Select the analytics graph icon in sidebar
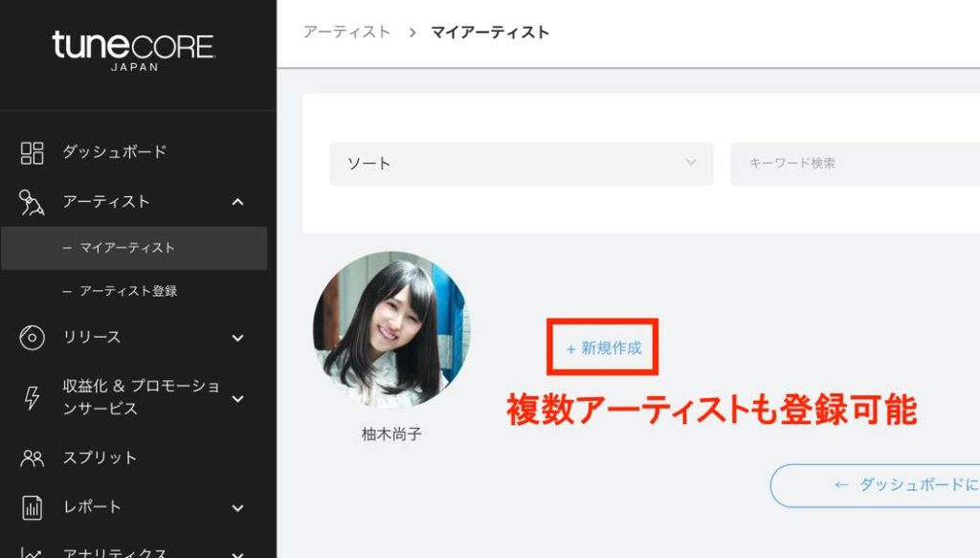 (x=33, y=550)
